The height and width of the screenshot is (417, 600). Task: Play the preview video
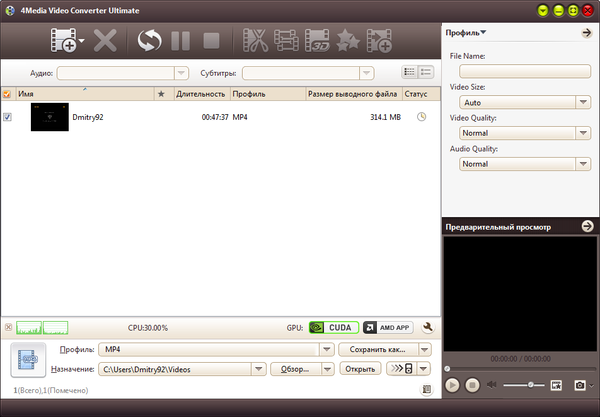click(452, 385)
